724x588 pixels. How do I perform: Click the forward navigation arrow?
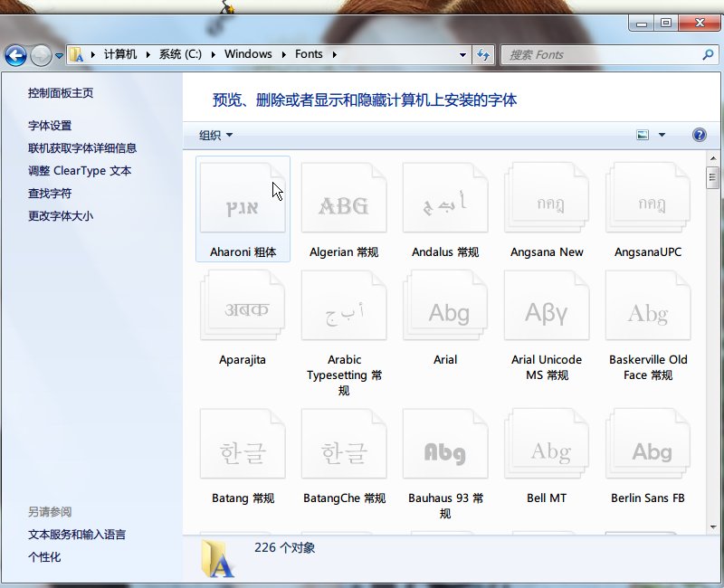(x=42, y=54)
